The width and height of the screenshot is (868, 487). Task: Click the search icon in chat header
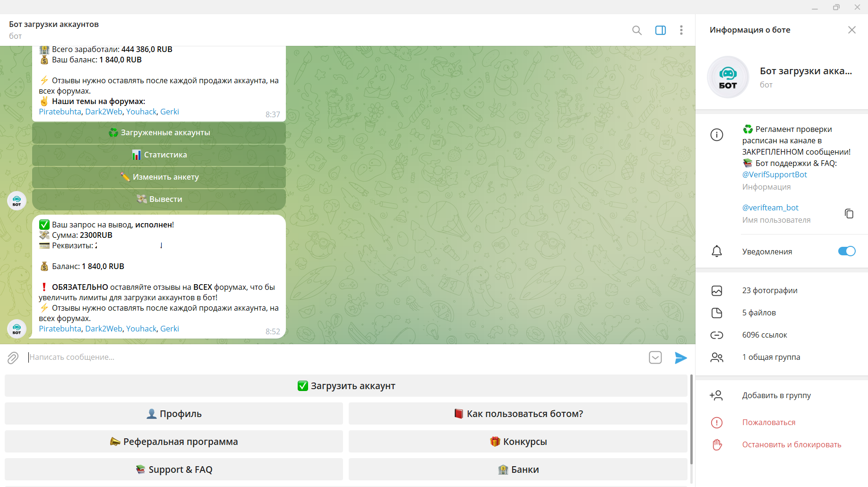click(x=636, y=30)
